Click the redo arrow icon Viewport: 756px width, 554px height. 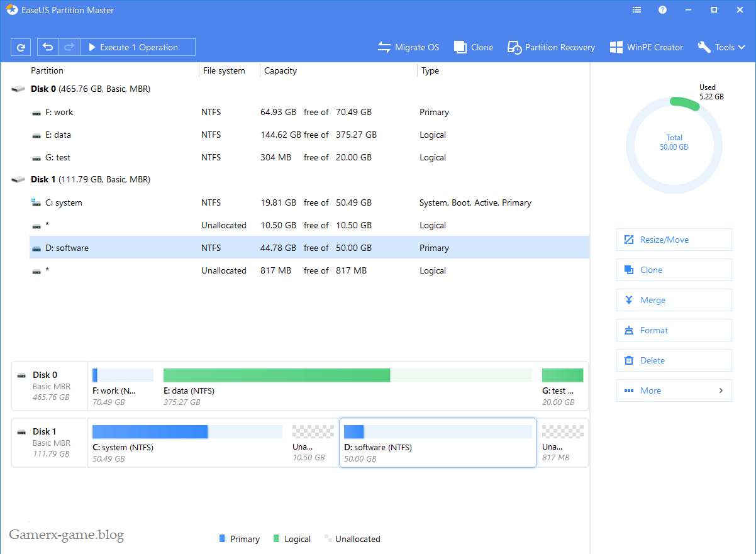pos(69,47)
